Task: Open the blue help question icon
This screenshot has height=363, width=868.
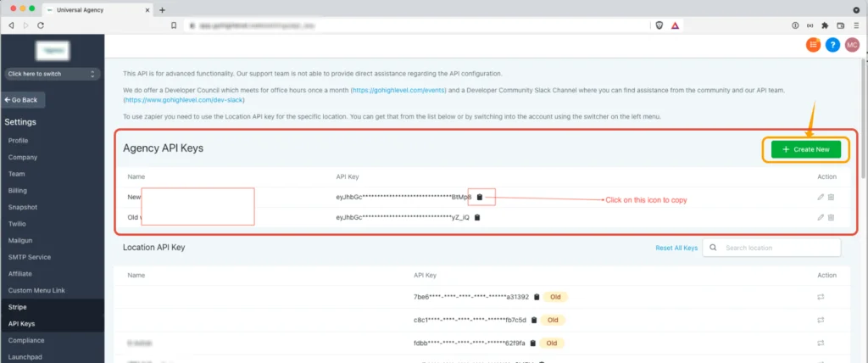Action: click(832, 46)
